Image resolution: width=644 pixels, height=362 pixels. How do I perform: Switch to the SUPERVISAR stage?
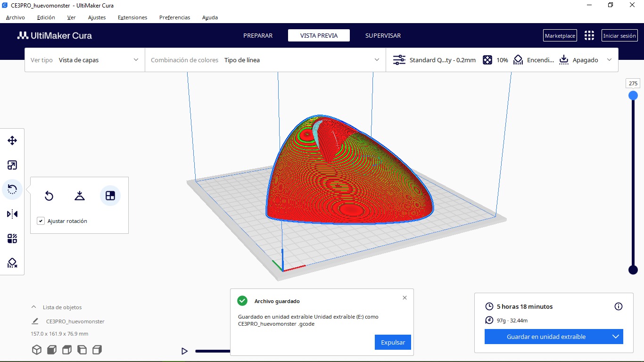[x=383, y=35]
